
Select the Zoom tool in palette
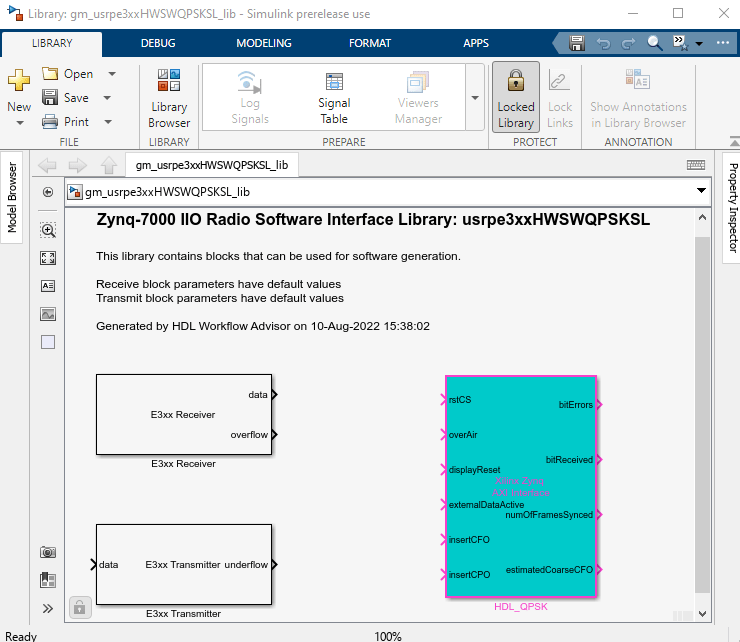(x=48, y=230)
